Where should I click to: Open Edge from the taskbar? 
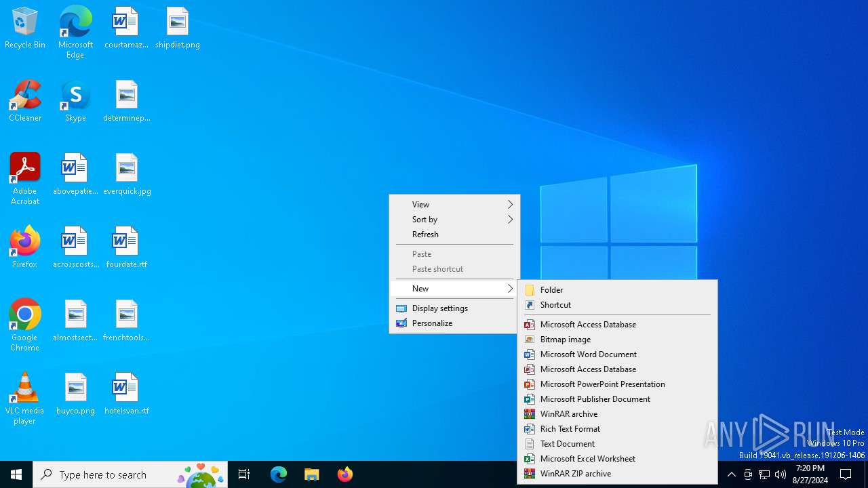click(x=279, y=474)
